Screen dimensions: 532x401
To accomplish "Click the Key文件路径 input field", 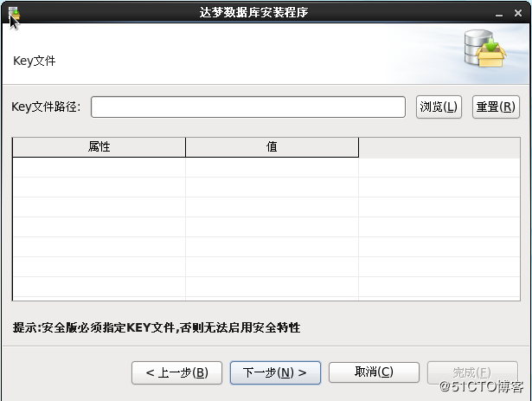I will point(248,107).
